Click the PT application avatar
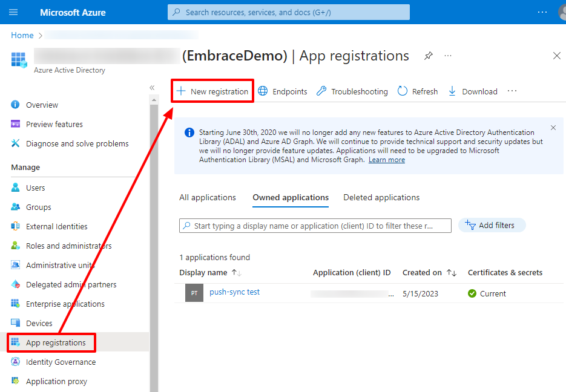This screenshot has height=392, width=566. tap(194, 293)
